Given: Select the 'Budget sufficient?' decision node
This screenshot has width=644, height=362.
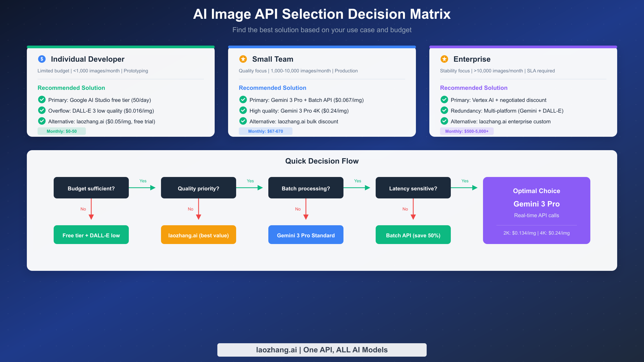Looking at the screenshot, I should click(91, 188).
